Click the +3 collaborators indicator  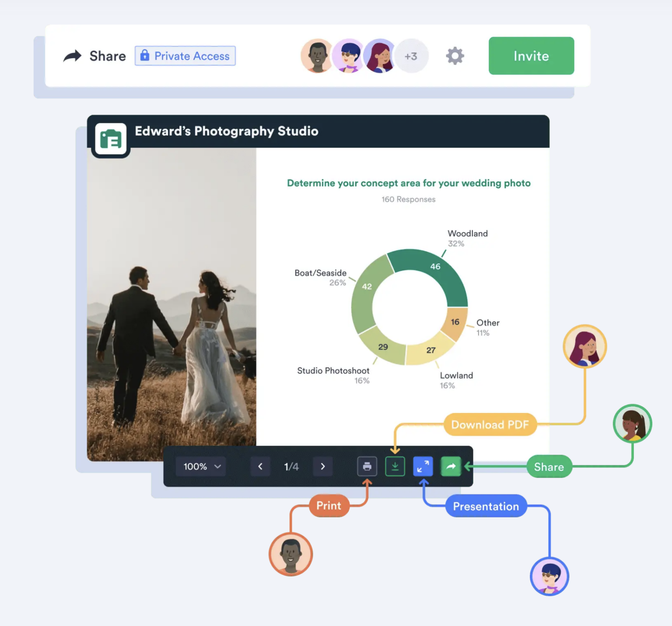pos(411,56)
